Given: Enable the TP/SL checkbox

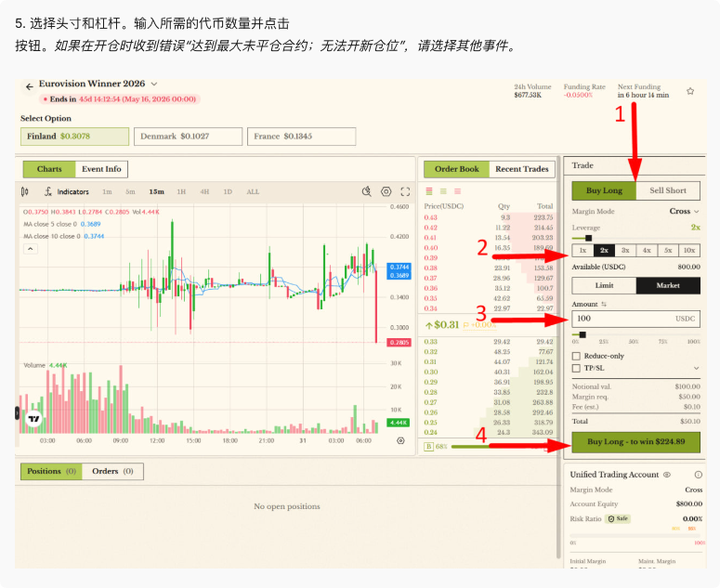Looking at the screenshot, I should (576, 368).
